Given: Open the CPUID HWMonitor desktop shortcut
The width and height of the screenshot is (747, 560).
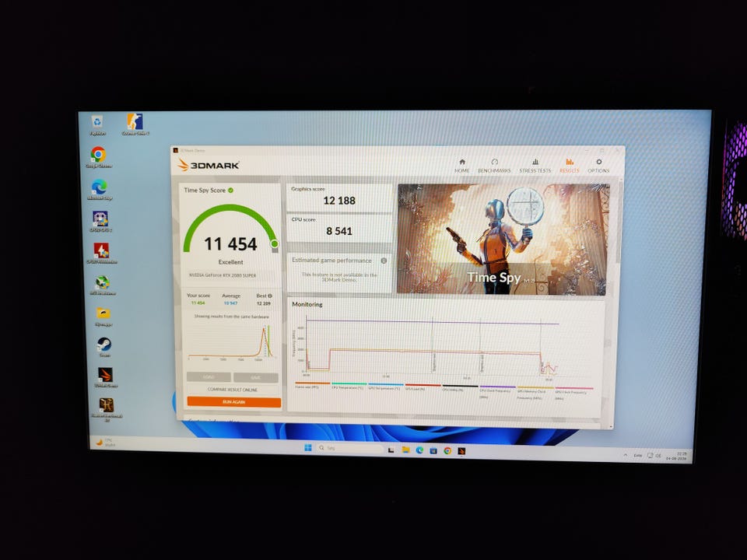Looking at the screenshot, I should coord(101,253).
